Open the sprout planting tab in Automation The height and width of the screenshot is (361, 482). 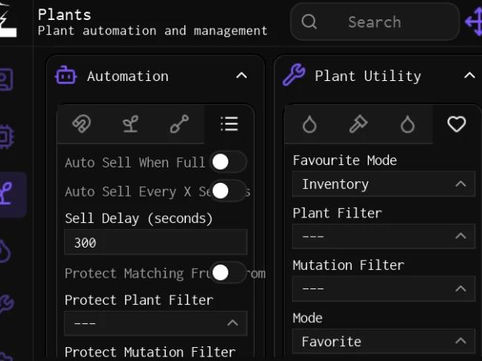tap(130, 124)
